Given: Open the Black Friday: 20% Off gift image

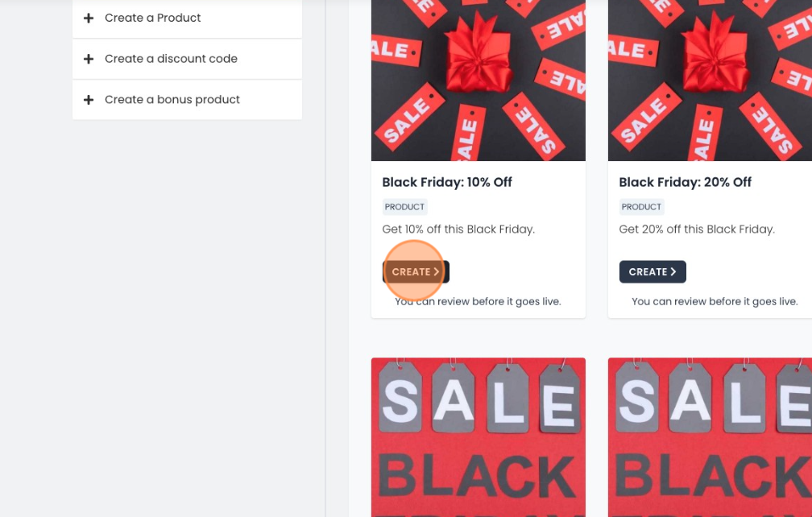Looking at the screenshot, I should 710,81.
